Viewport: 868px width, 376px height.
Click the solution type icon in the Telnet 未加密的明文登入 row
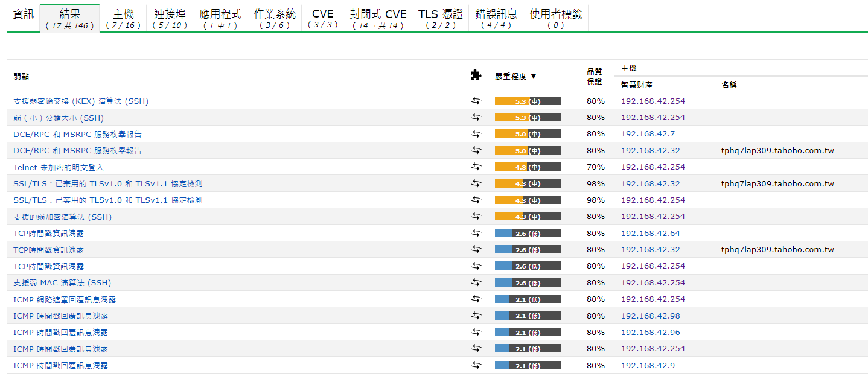tap(476, 167)
